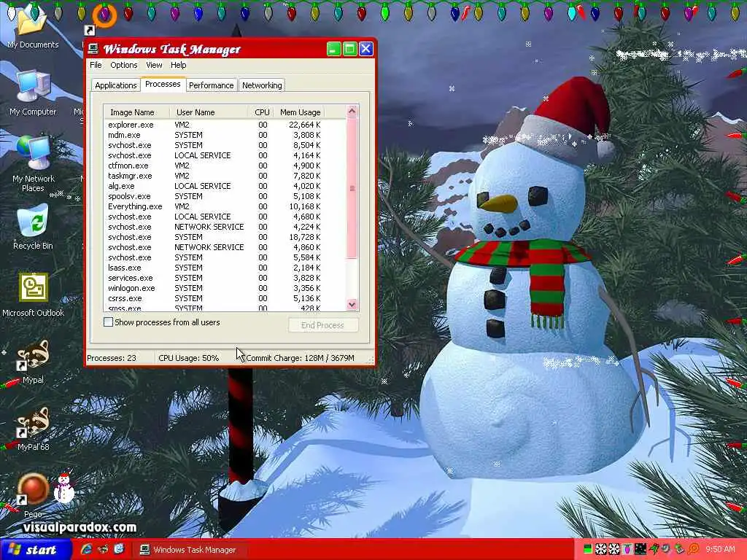The width and height of the screenshot is (747, 560).
Task: Click the Safely Remove Hardware tray icon
Action: 679,549
